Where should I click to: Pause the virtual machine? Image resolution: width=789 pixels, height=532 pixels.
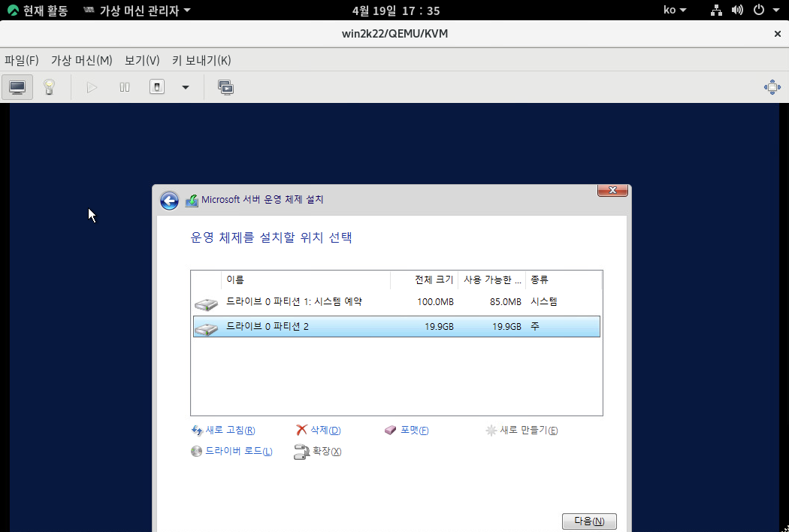point(124,88)
